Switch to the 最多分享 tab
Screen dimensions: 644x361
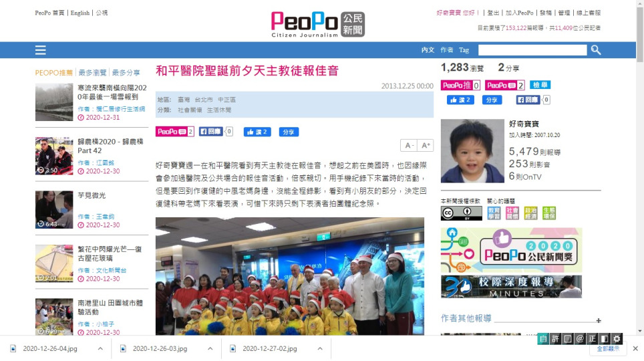tap(126, 73)
